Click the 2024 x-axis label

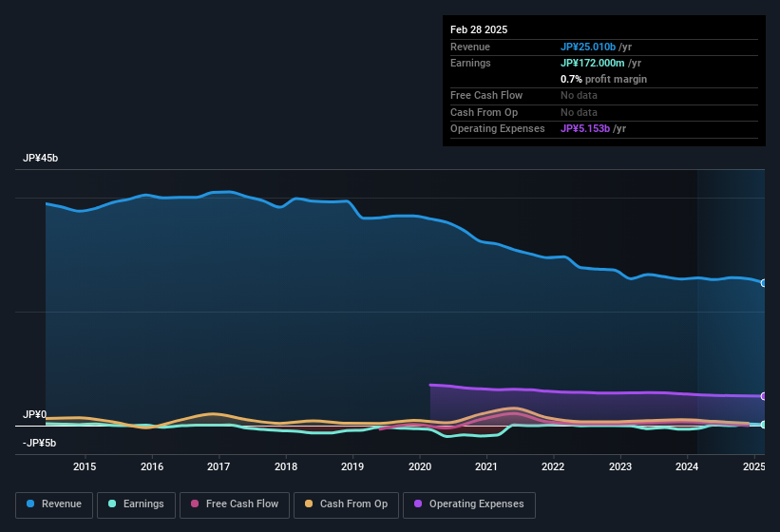[687, 466]
